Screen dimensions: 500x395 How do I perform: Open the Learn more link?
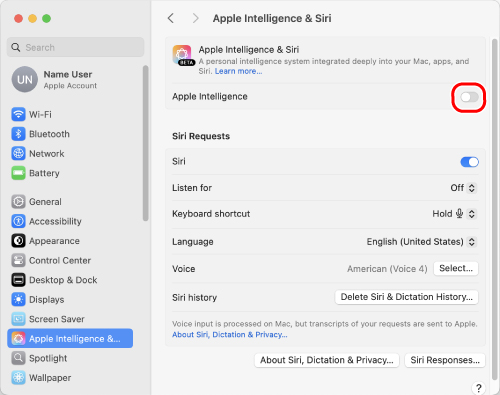tap(238, 71)
